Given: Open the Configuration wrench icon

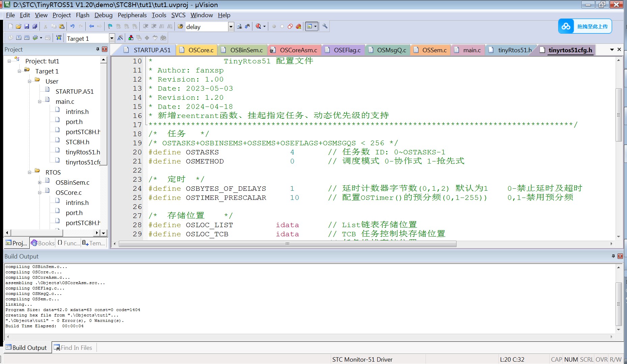Looking at the screenshot, I should pyautogui.click(x=325, y=26).
